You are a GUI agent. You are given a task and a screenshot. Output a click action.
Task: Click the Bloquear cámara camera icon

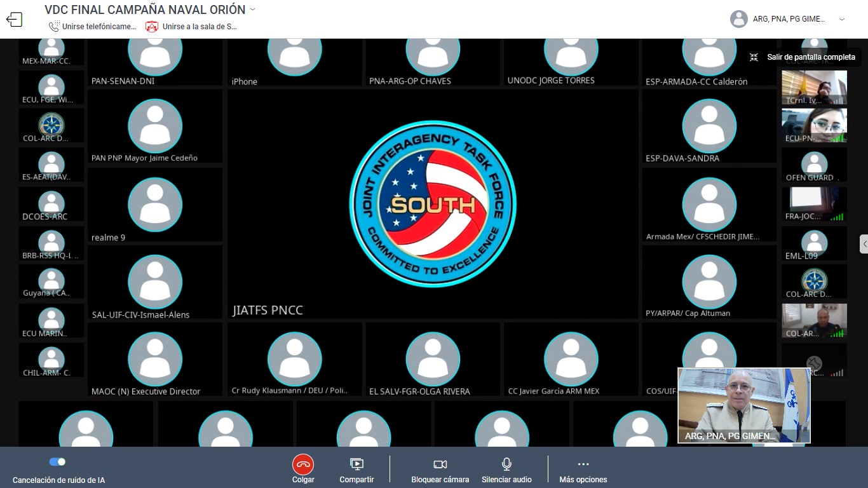coord(440,464)
